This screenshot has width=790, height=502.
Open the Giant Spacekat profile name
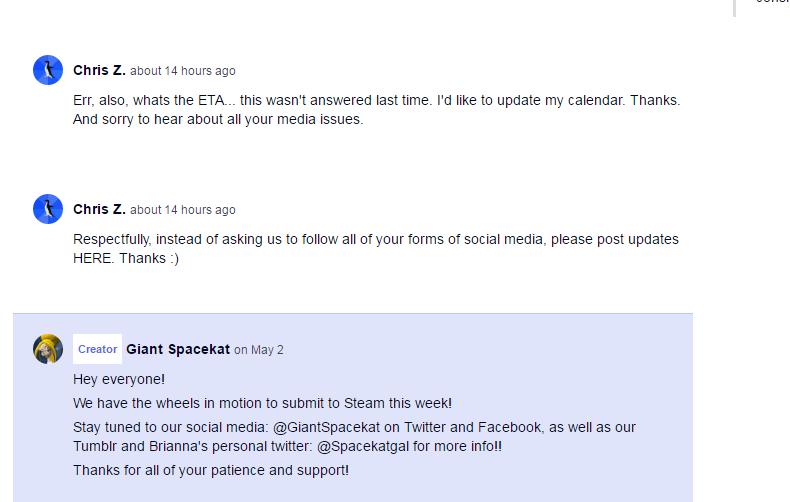tap(178, 349)
